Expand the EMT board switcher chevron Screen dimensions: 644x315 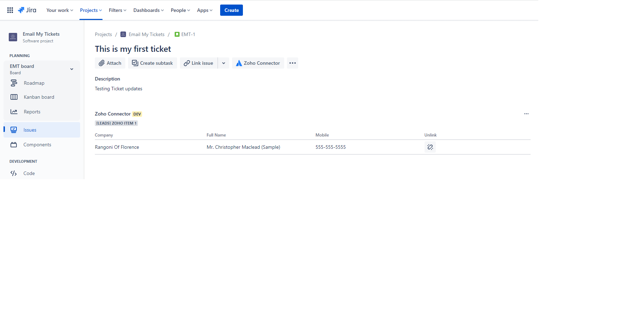pyautogui.click(x=72, y=69)
